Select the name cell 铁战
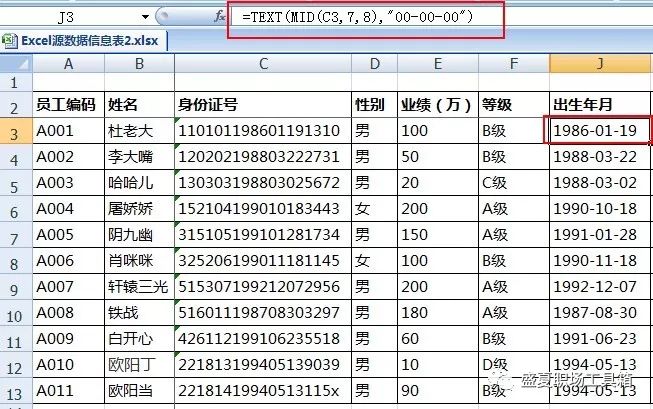 pos(140,313)
